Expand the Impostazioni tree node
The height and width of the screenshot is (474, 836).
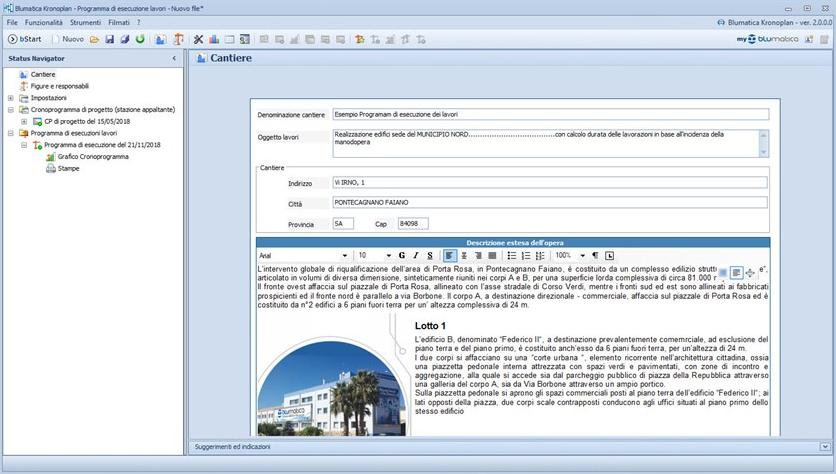(11, 98)
